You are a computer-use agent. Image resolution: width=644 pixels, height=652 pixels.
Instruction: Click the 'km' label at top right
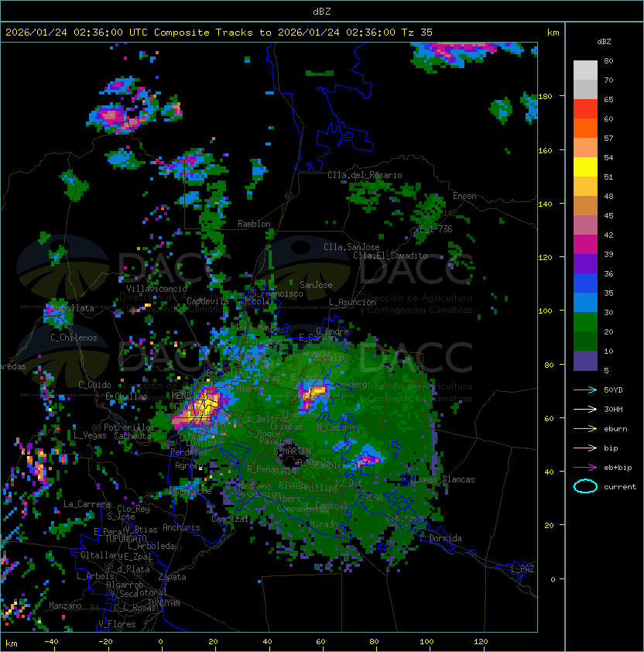553,33
